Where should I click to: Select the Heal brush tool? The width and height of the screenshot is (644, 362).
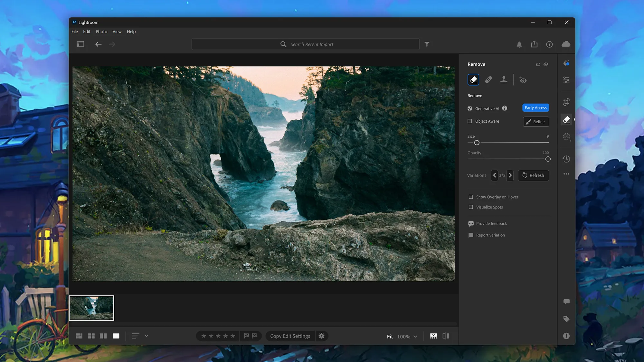tap(488, 80)
